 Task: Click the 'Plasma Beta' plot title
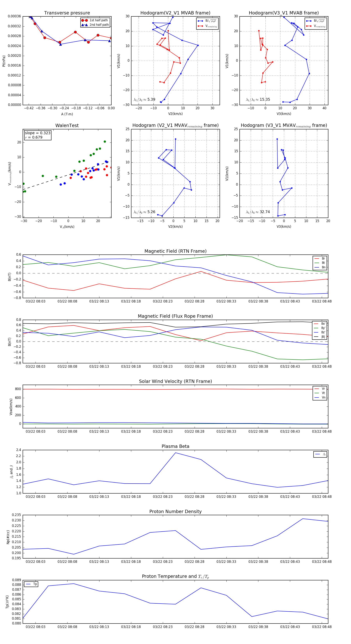175,446
